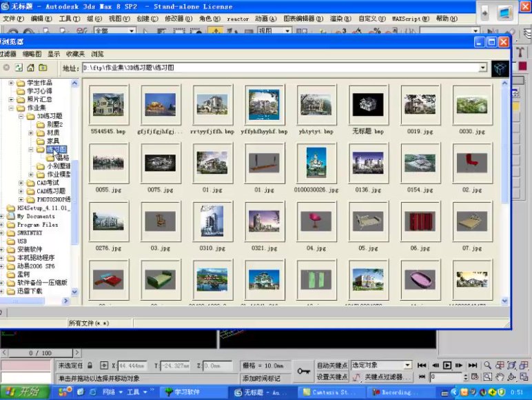The width and height of the screenshot is (532, 400).
Task: Select the Program Files folder in tree
Action: coord(37,224)
